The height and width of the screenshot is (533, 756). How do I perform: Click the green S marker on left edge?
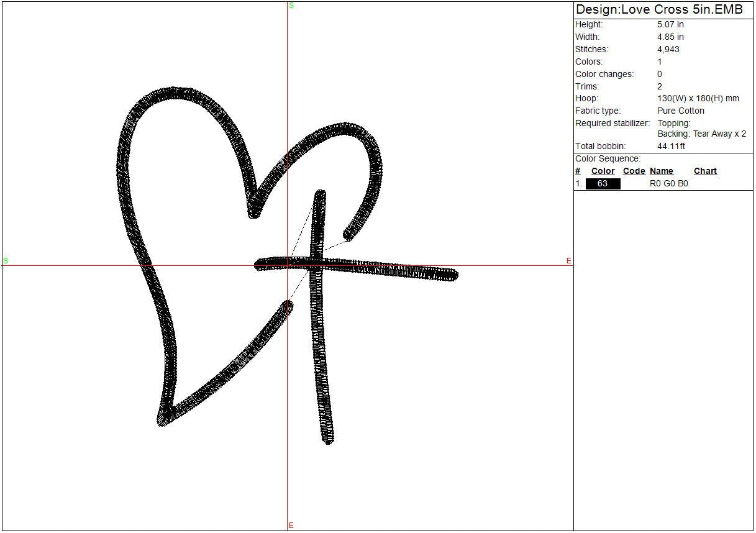(x=6, y=260)
